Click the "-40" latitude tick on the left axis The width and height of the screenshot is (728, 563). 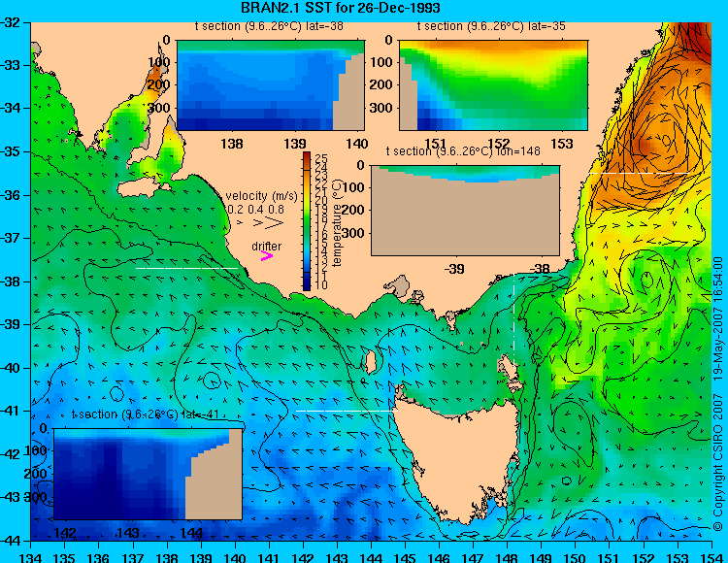[11, 368]
